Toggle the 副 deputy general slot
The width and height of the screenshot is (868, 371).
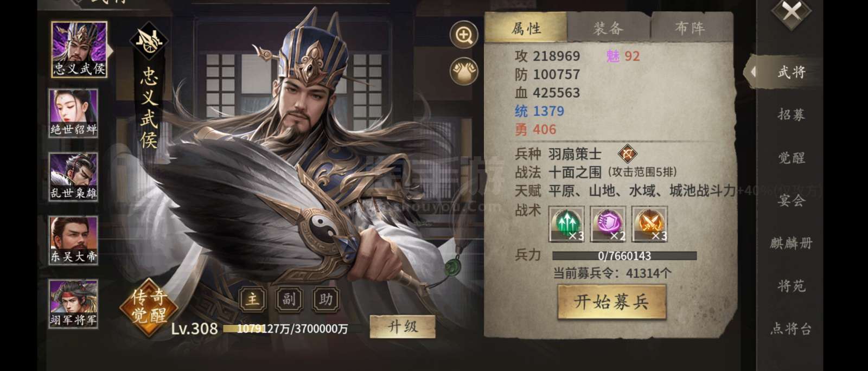(289, 299)
